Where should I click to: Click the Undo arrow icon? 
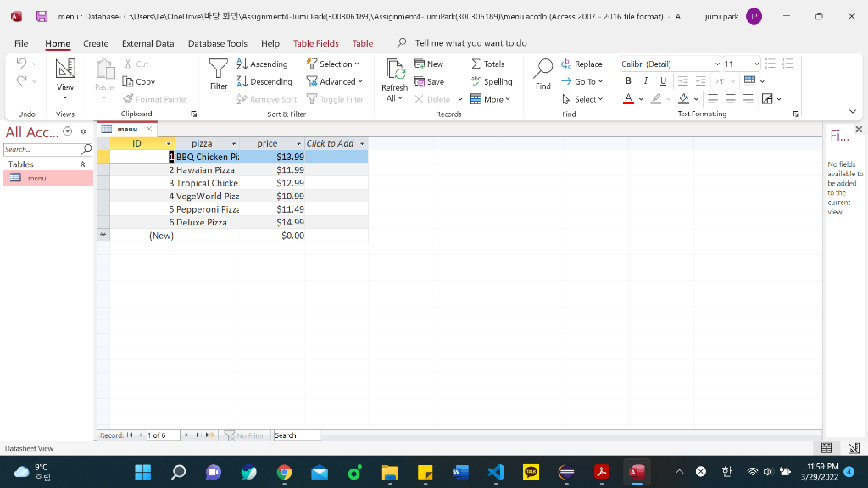point(21,64)
